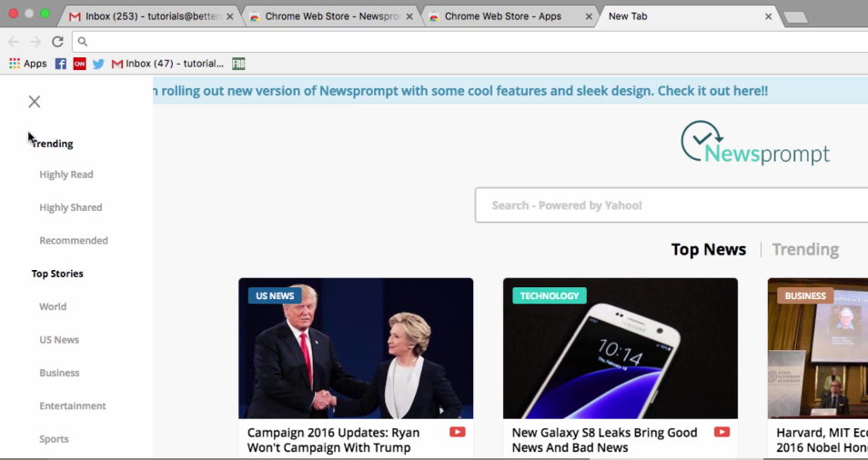
Task: Close the Chrome Web Store - Apps tab
Action: pos(589,16)
